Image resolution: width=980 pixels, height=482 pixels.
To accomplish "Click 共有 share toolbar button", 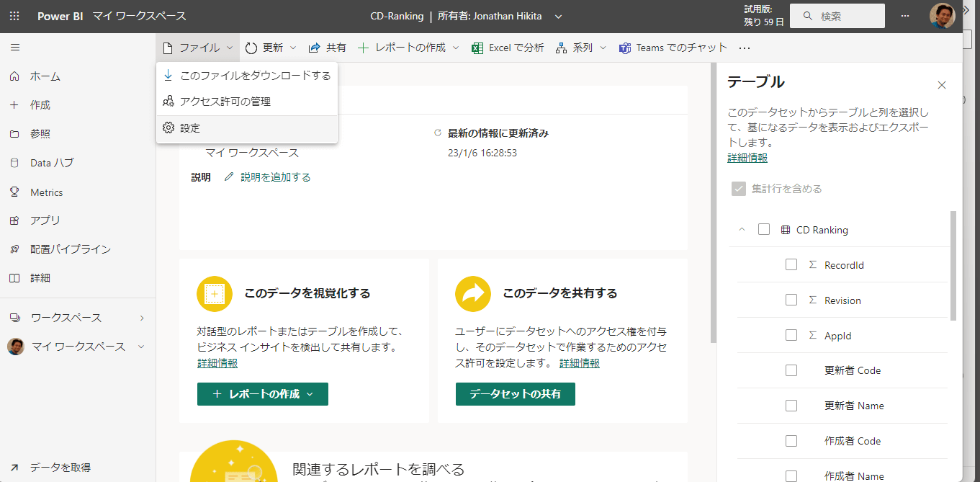I will tap(328, 48).
